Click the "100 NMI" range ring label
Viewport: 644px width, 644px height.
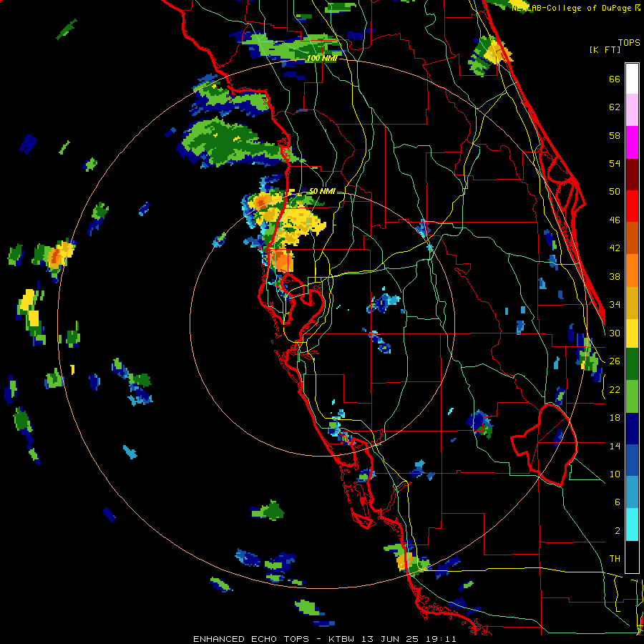point(322,59)
